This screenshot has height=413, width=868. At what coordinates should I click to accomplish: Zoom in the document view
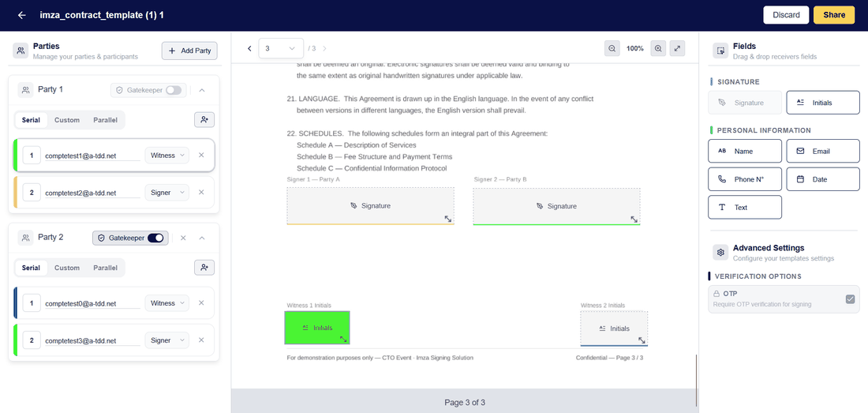[658, 48]
